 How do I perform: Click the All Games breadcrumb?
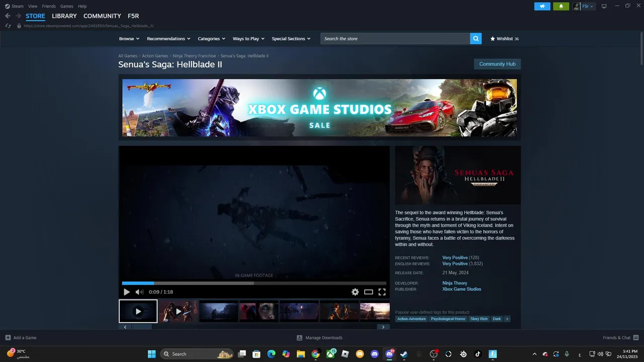(128, 56)
